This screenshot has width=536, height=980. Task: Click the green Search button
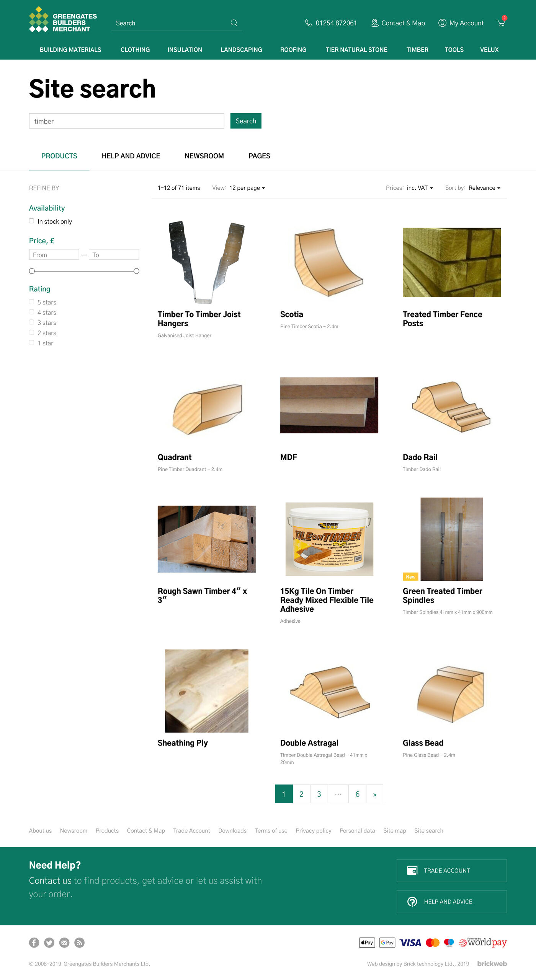pyautogui.click(x=246, y=121)
